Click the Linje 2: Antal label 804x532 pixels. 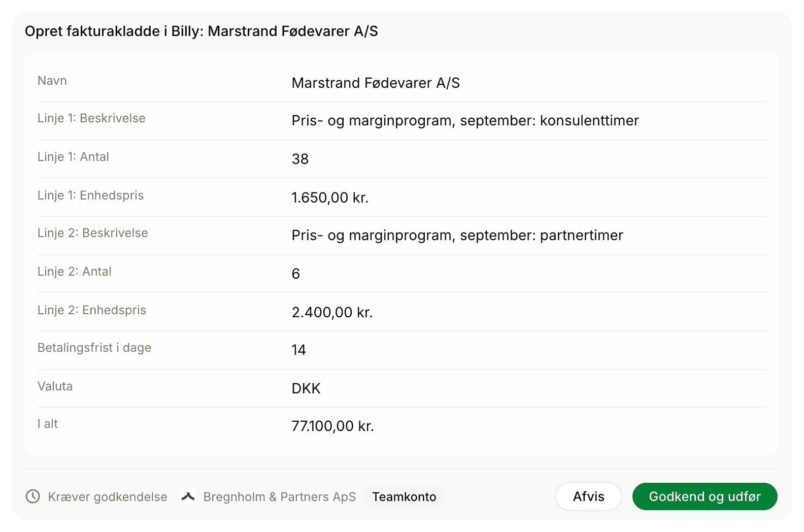(x=75, y=272)
